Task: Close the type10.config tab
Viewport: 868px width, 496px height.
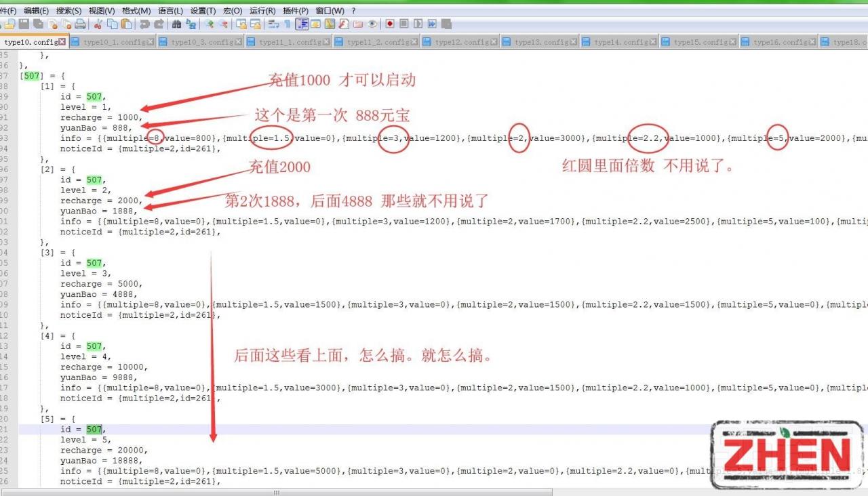Action: click(x=62, y=42)
